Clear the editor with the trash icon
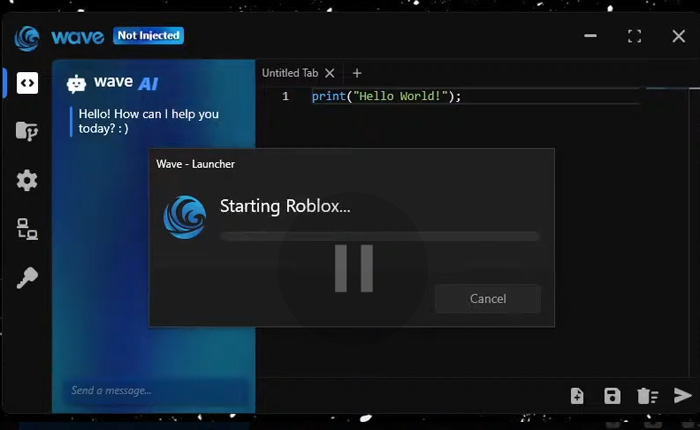 coord(647,396)
